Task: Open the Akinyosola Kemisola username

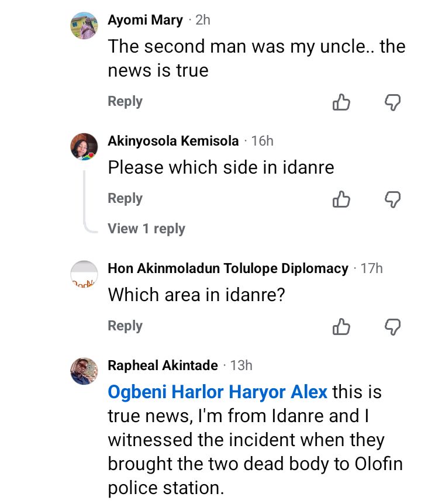Action: [173, 141]
